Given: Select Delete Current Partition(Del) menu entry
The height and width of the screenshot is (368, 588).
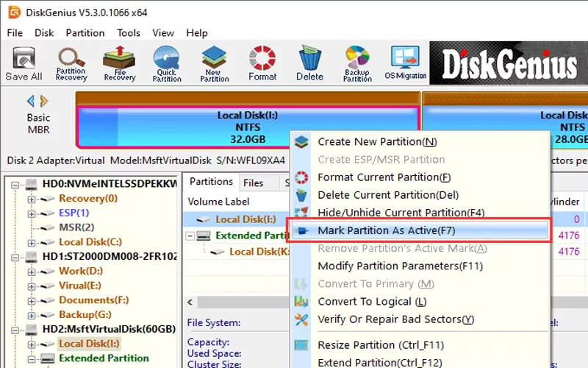Looking at the screenshot, I should click(419, 195).
